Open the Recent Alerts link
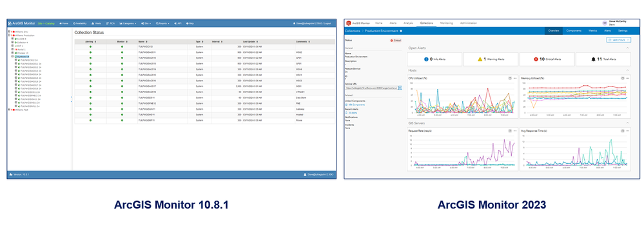This screenshot has height=244, width=644. pos(351,112)
